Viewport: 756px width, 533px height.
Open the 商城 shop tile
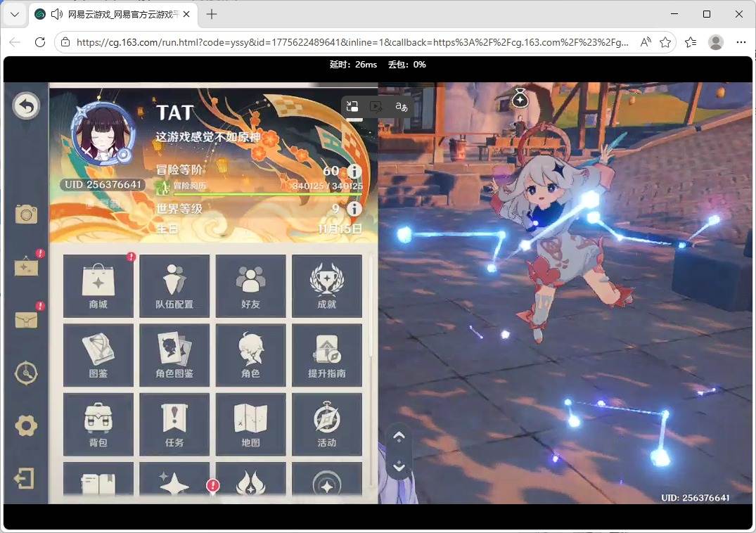click(x=98, y=286)
